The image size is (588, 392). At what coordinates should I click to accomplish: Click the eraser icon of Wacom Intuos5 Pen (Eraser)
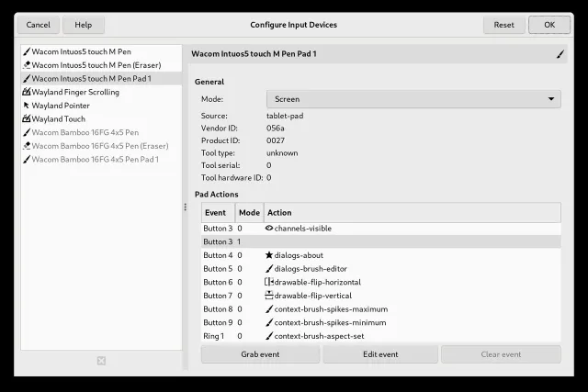pyautogui.click(x=27, y=65)
